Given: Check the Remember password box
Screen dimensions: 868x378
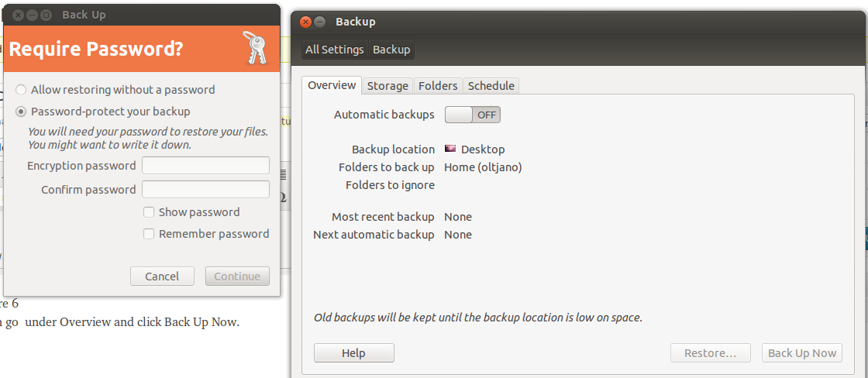Looking at the screenshot, I should (x=149, y=234).
